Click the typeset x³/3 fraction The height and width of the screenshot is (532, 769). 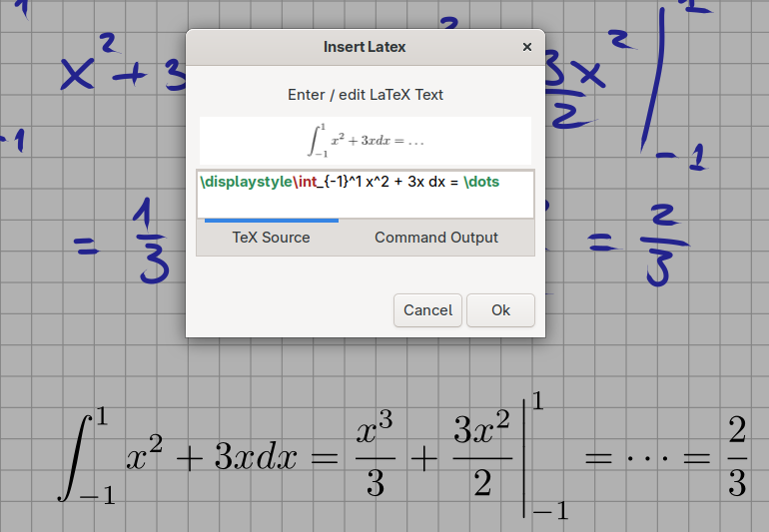click(x=376, y=453)
